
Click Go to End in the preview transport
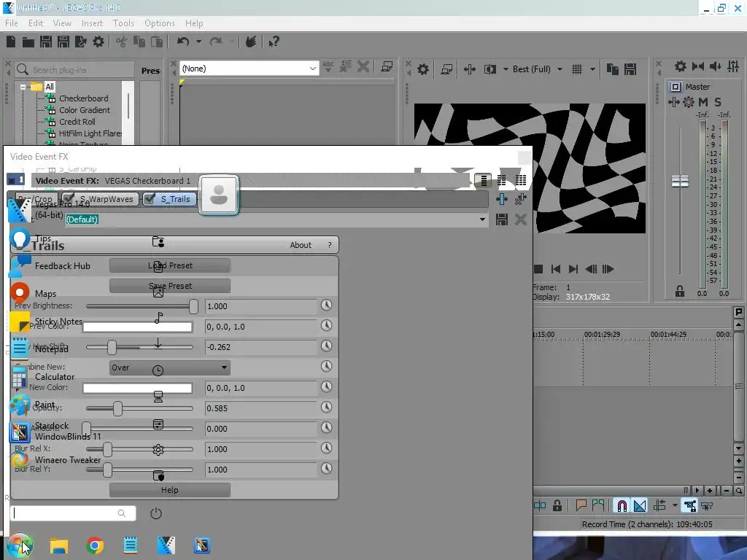[573, 269]
